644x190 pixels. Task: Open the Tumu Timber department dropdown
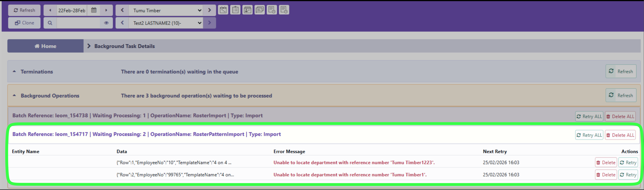click(x=166, y=10)
